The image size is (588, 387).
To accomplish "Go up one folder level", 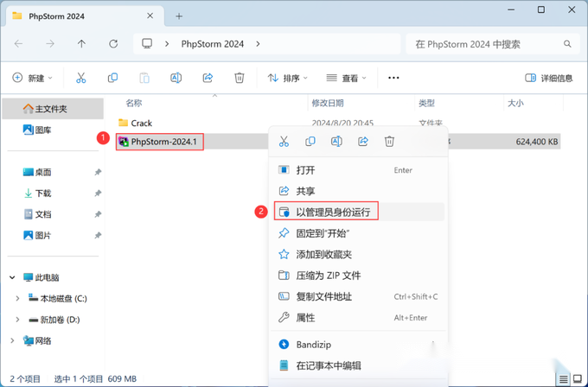I will pyautogui.click(x=81, y=44).
